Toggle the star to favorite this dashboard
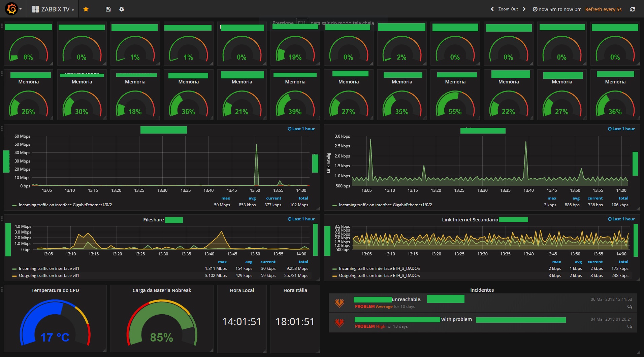 click(86, 9)
